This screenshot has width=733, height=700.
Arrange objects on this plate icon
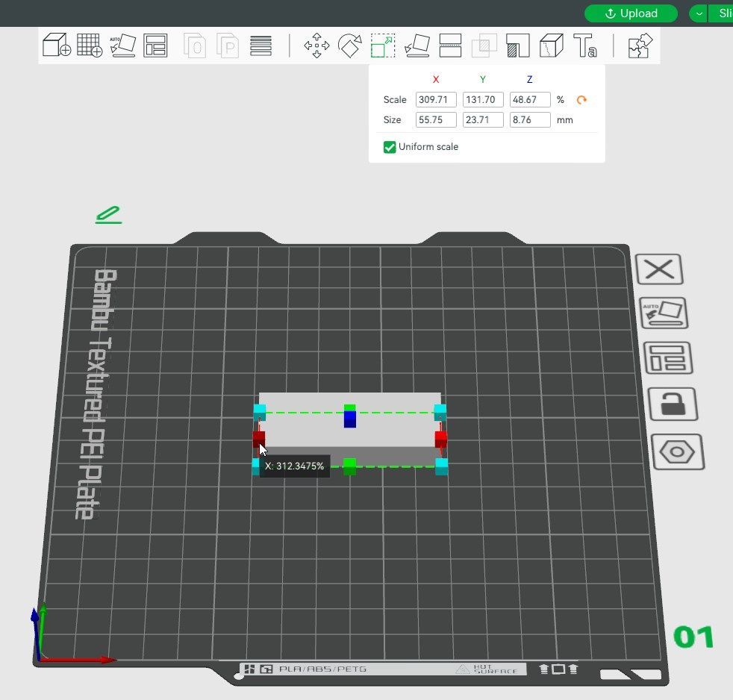(x=668, y=358)
